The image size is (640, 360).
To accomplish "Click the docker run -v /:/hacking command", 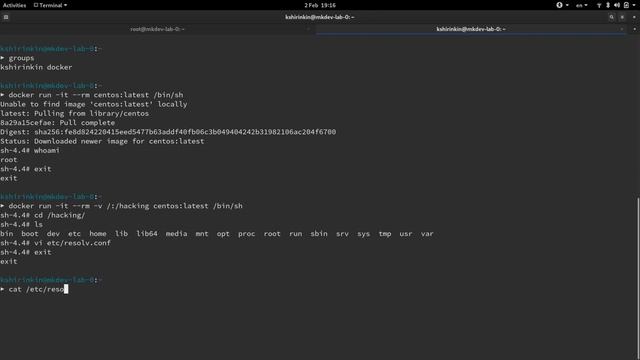I will 125,206.
